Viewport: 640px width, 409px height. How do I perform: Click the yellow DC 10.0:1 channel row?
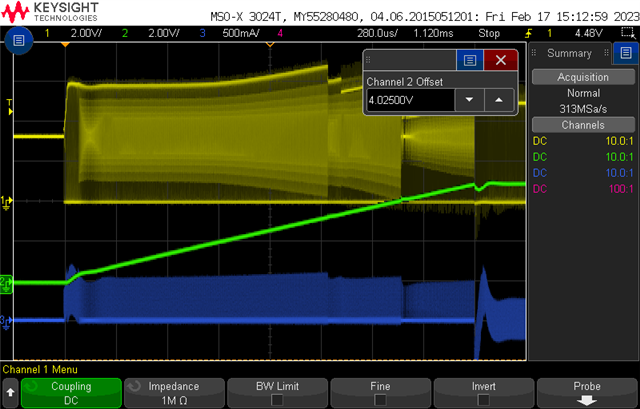(x=583, y=141)
